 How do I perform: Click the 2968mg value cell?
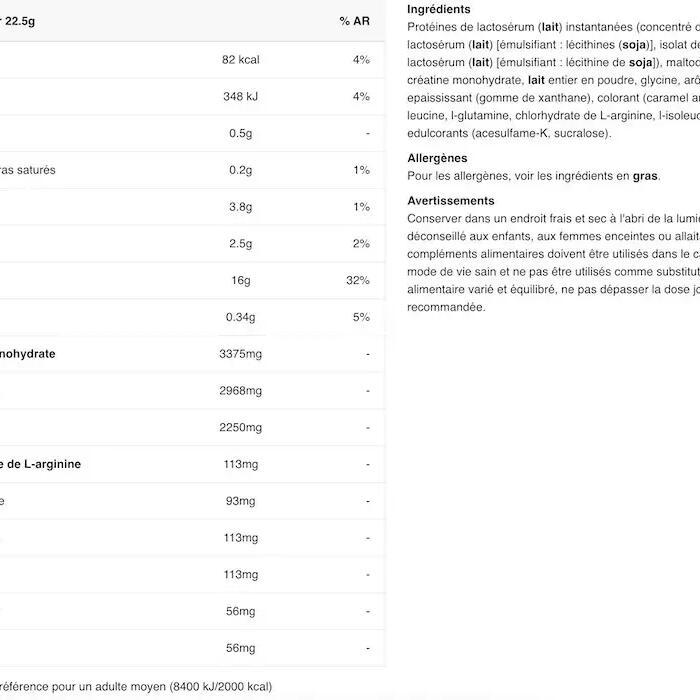(x=240, y=391)
